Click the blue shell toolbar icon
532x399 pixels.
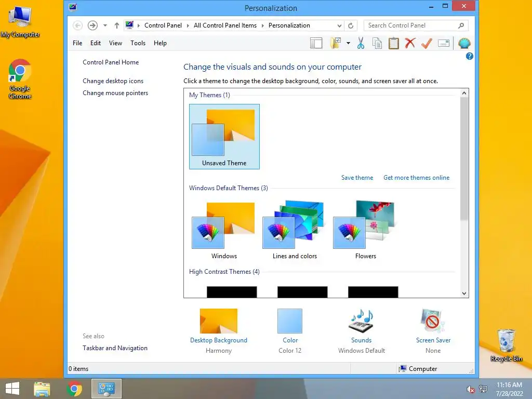[x=464, y=43]
